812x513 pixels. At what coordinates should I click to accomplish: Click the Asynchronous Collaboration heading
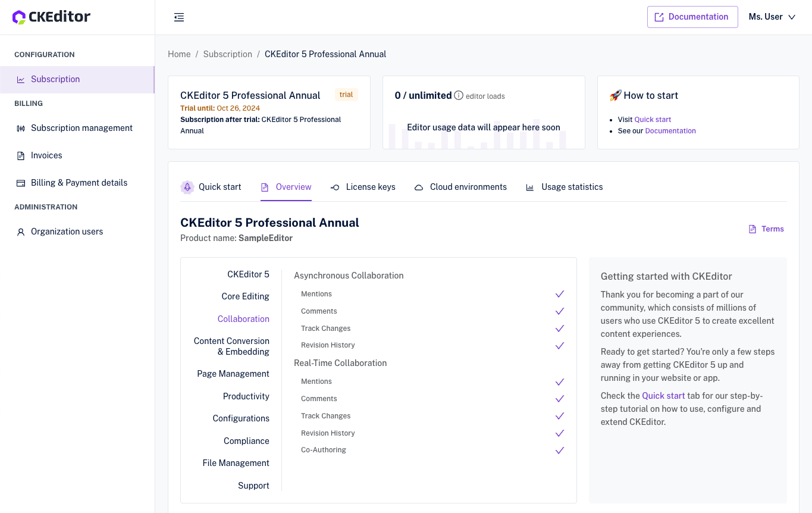coord(349,276)
